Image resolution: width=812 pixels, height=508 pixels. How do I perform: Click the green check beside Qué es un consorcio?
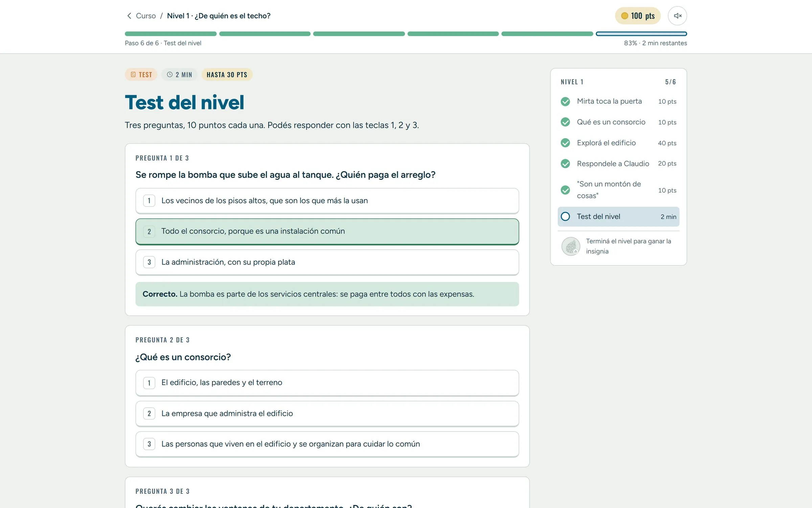565,122
